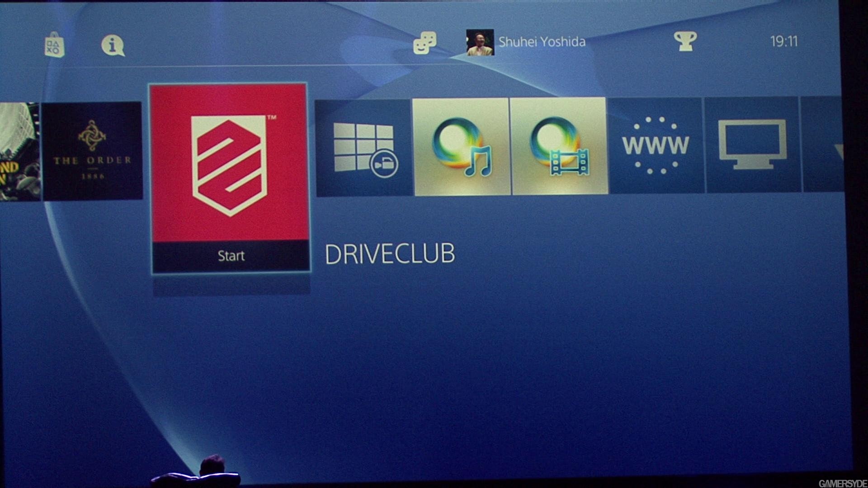Open the PlayStation Store icon

click(54, 45)
